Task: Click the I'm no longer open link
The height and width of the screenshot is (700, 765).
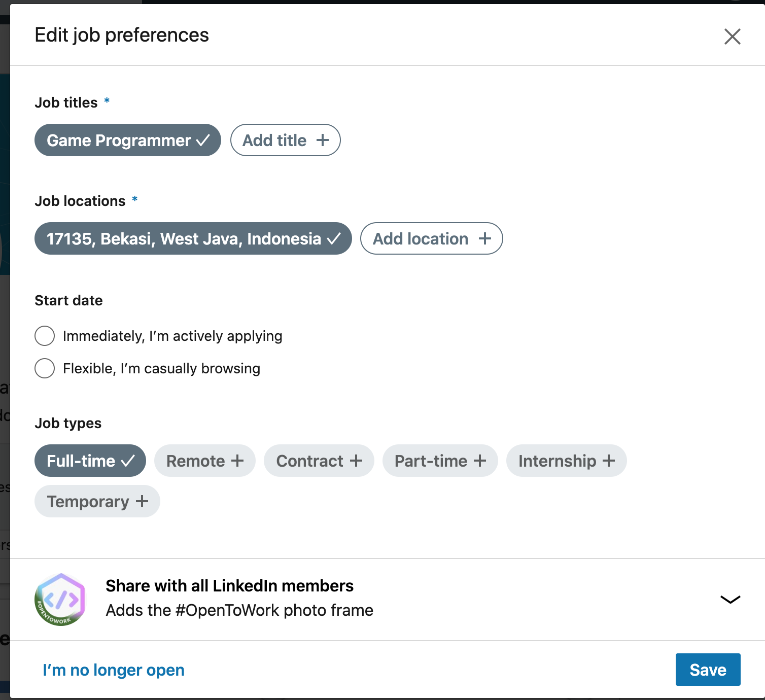Action: pyautogui.click(x=114, y=670)
